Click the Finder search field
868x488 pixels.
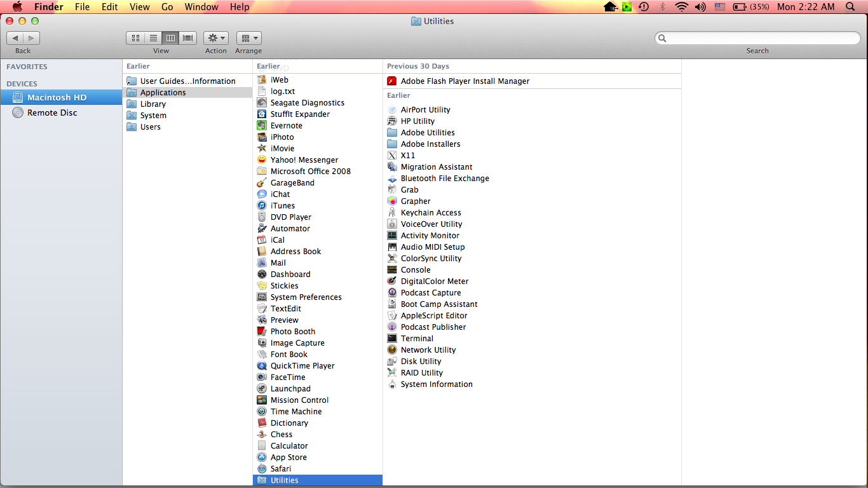pyautogui.click(x=757, y=38)
